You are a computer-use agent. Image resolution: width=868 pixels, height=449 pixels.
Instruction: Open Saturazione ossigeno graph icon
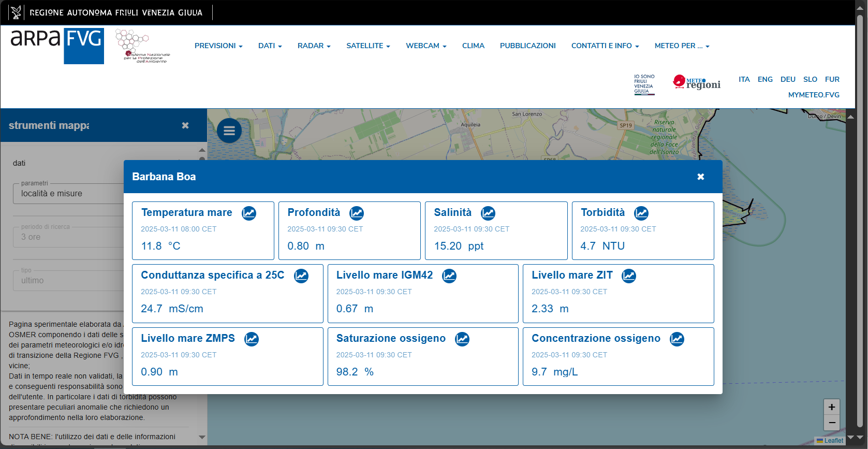click(462, 339)
